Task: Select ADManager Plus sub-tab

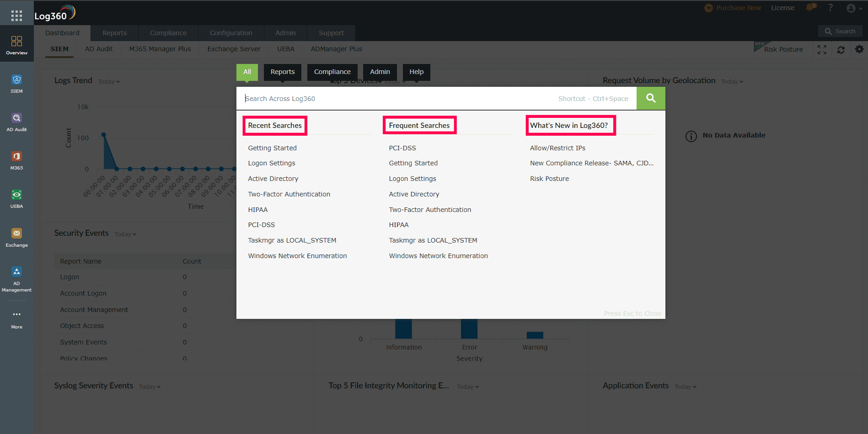Action: 337,49
